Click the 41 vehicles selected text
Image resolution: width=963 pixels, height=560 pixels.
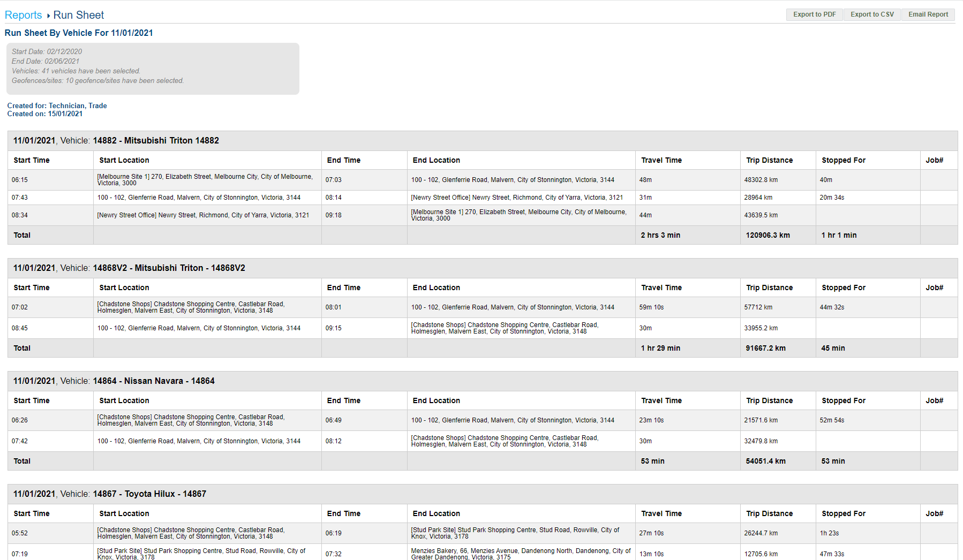[x=76, y=71]
